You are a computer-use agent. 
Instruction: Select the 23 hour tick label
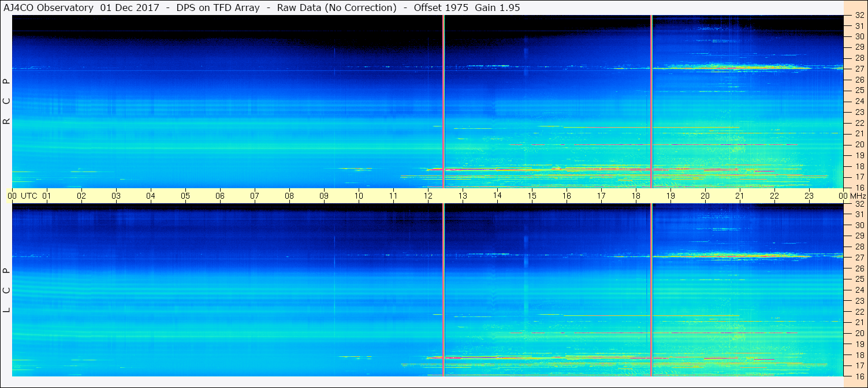pos(809,196)
